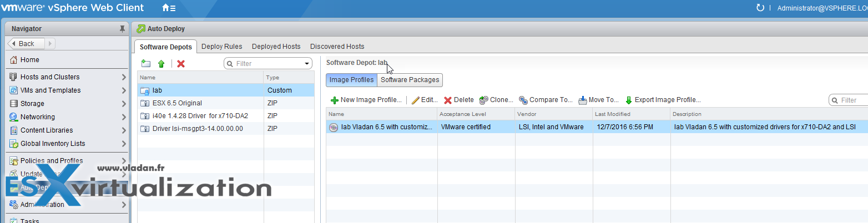
Task: Select 'Driver lsi-msgpt3-14.00.00.00' depot row
Action: coord(226,129)
